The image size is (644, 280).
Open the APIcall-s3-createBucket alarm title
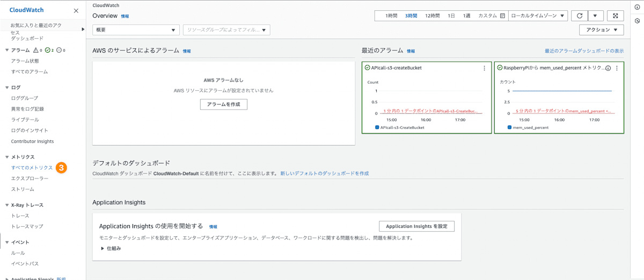396,68
